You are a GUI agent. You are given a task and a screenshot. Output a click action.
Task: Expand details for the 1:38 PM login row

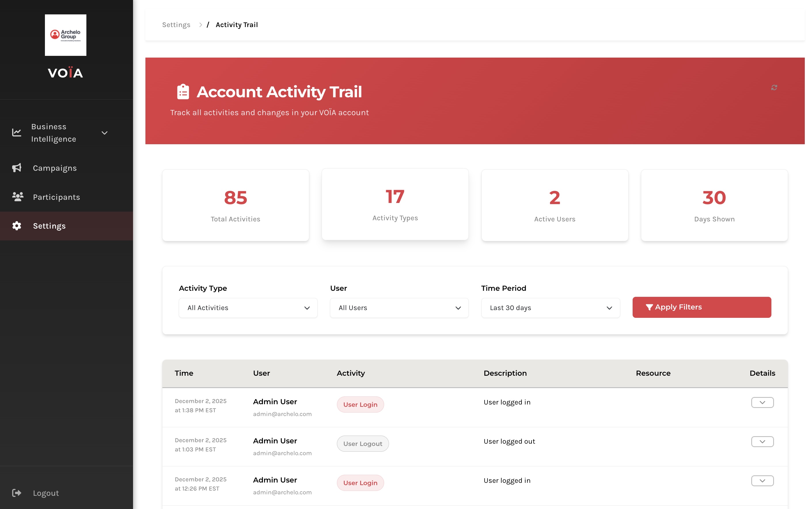[x=762, y=402]
